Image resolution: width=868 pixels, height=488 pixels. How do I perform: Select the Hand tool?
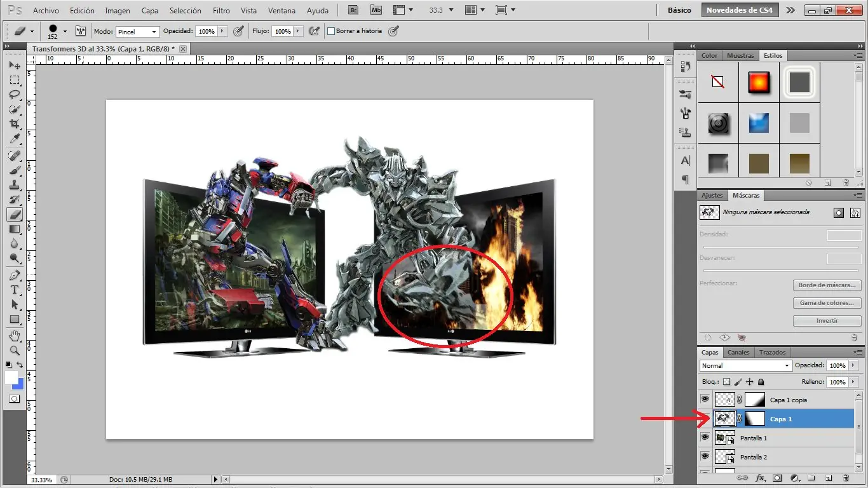pos(14,335)
